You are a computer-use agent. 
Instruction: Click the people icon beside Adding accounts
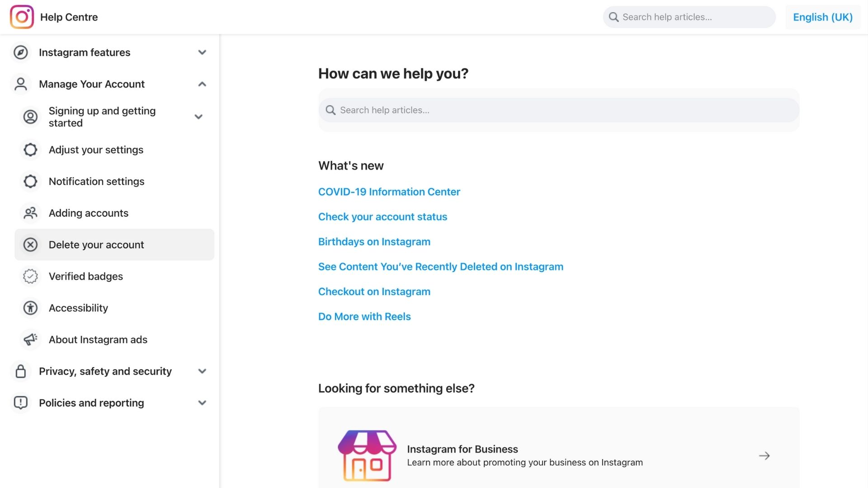click(30, 213)
